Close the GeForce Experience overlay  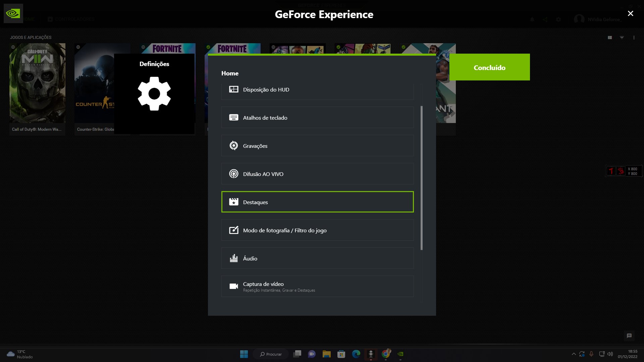pos(630,13)
